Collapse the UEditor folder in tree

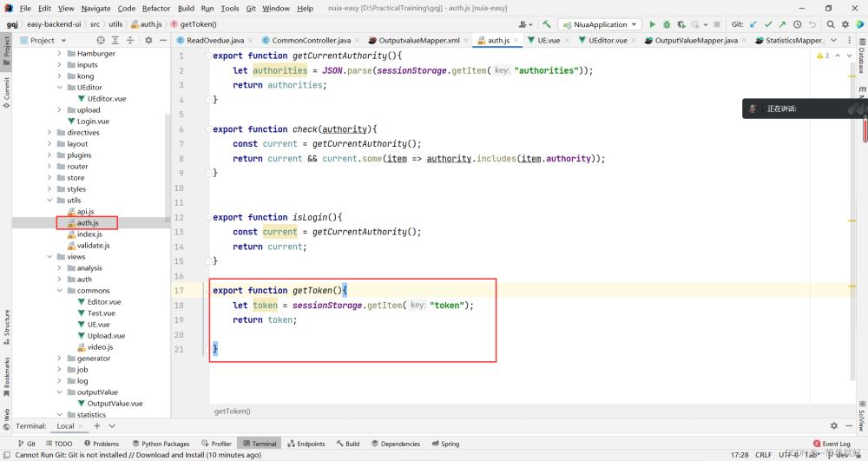coord(60,88)
